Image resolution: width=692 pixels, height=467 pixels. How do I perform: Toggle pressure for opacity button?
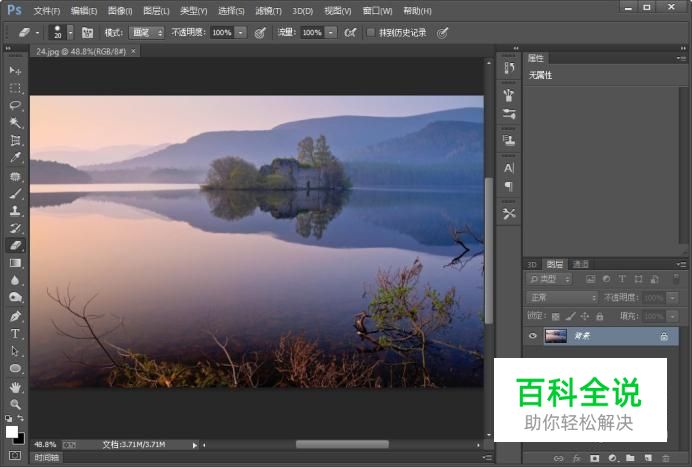[260, 33]
